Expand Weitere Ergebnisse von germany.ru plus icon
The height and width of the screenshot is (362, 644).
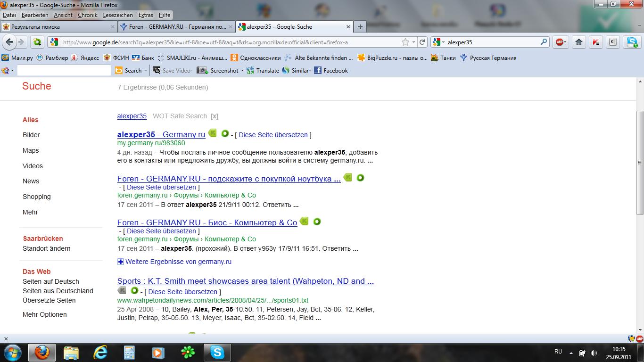point(121,262)
